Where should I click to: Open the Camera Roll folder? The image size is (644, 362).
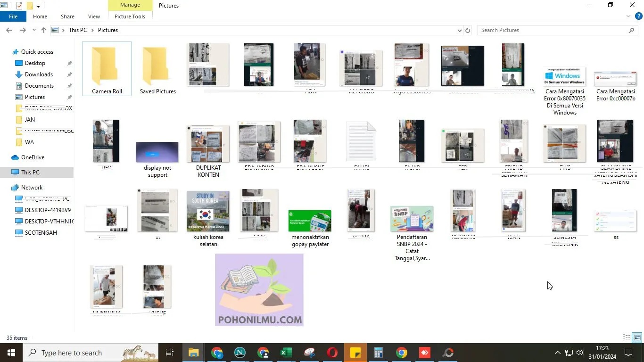(x=107, y=69)
